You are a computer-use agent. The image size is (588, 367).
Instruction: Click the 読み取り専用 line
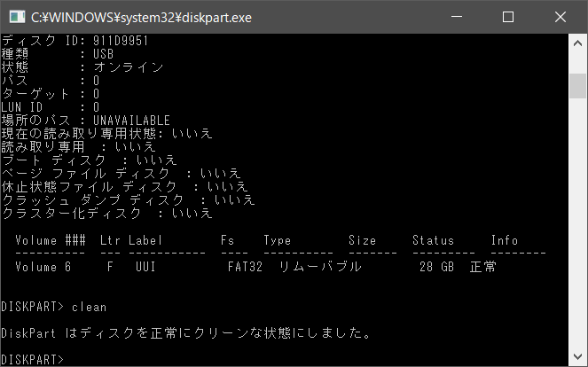point(78,147)
